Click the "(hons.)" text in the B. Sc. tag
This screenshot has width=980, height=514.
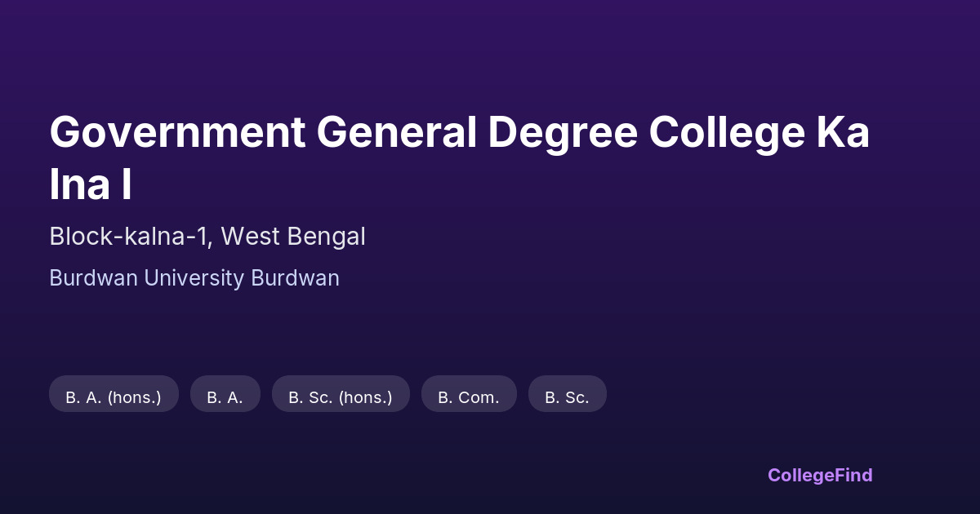coord(365,397)
